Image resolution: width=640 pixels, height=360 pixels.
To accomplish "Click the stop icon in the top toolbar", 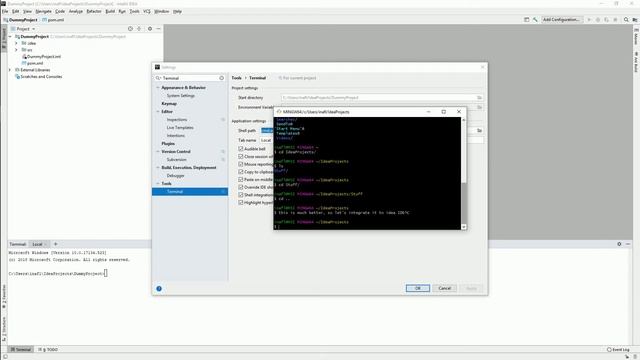I will pyautogui.click(x=616, y=20).
